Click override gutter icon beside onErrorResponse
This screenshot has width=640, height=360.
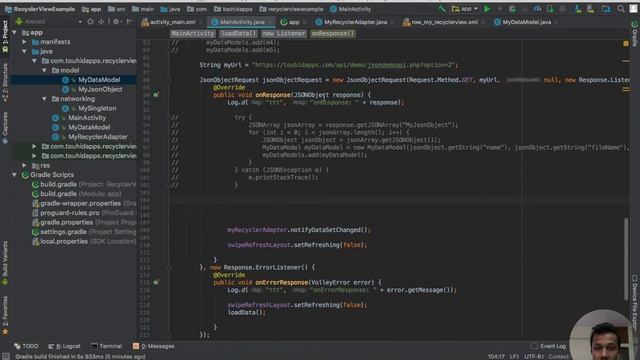(156, 282)
